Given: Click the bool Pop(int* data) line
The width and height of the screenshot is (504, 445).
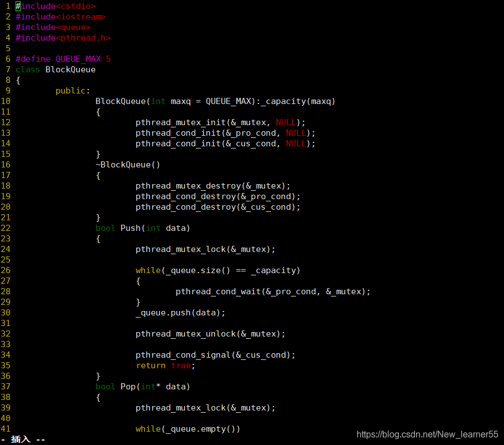Looking at the screenshot, I should [143, 387].
